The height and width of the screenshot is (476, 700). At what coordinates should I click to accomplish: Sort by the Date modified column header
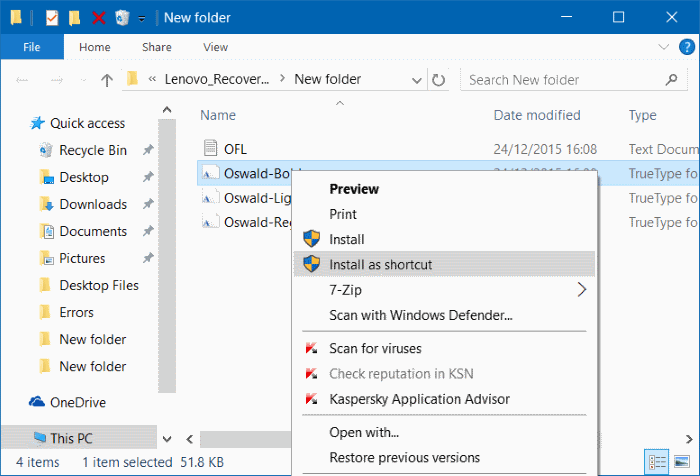(x=537, y=115)
